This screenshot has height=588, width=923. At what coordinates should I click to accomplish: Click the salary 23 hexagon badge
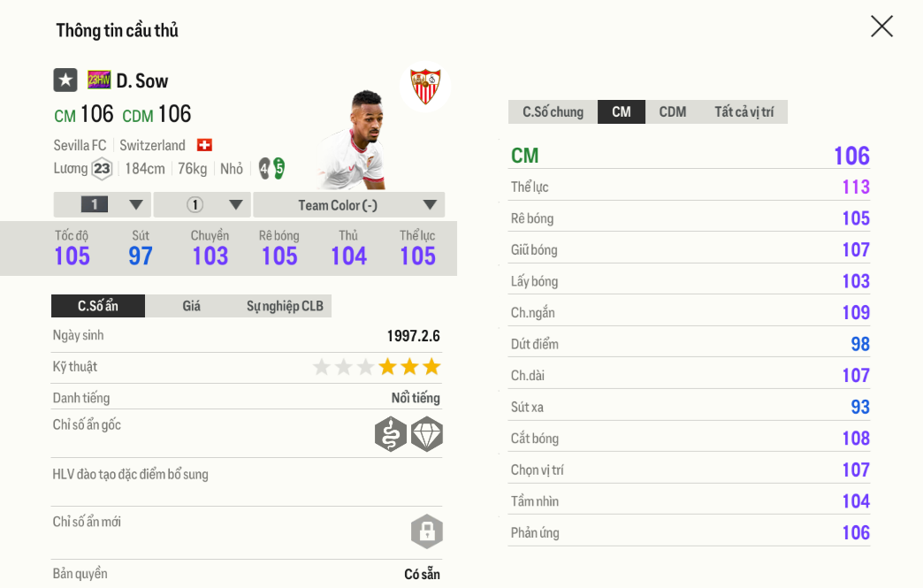(103, 168)
